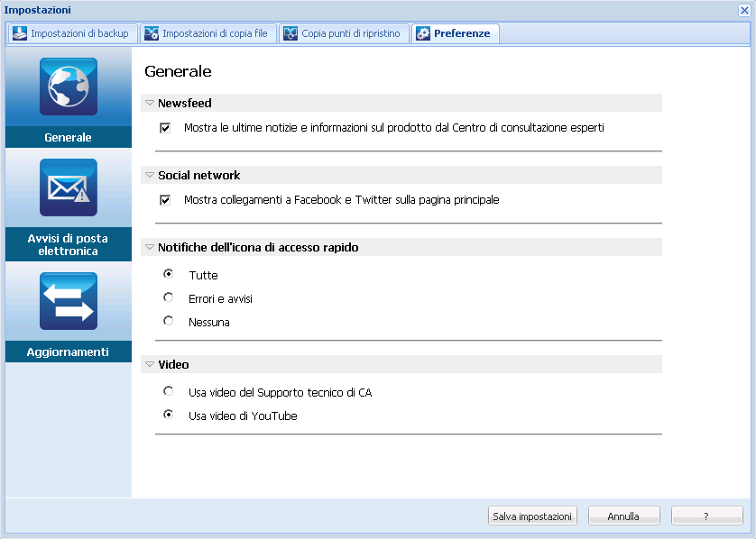Select the Aggiornamenti sidebar label
This screenshot has width=756, height=539.
click(68, 352)
